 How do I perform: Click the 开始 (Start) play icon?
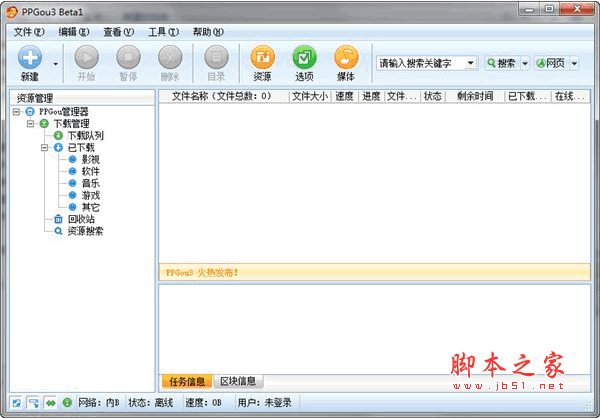tap(86, 57)
